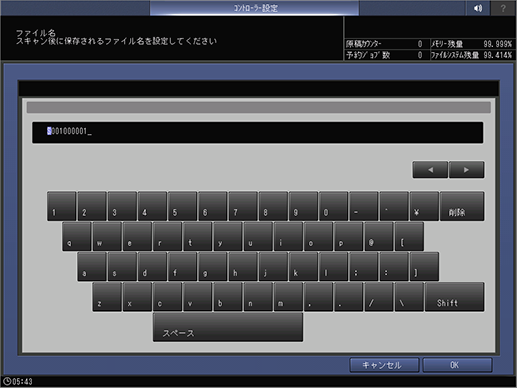Tap the letter x key
The width and height of the screenshot is (517, 388).
click(x=137, y=297)
